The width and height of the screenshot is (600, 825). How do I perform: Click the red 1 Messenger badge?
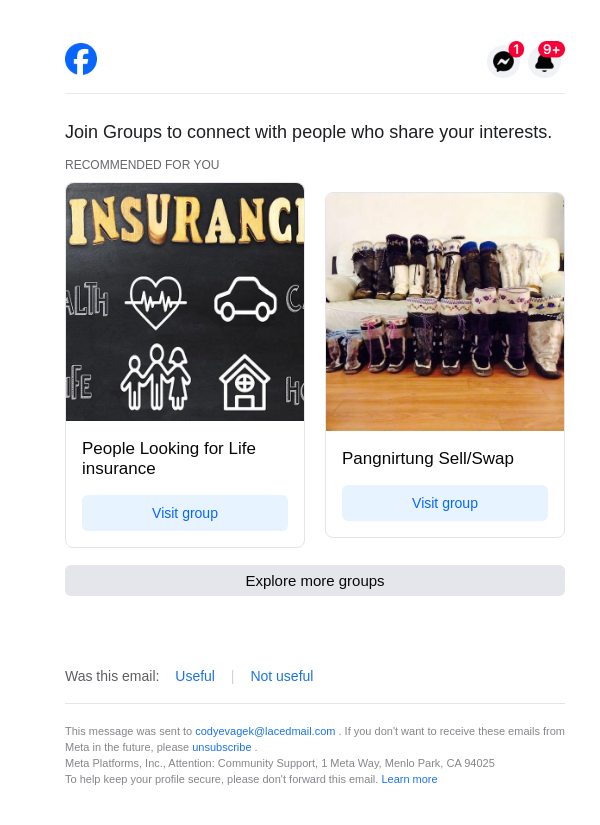[x=516, y=49]
